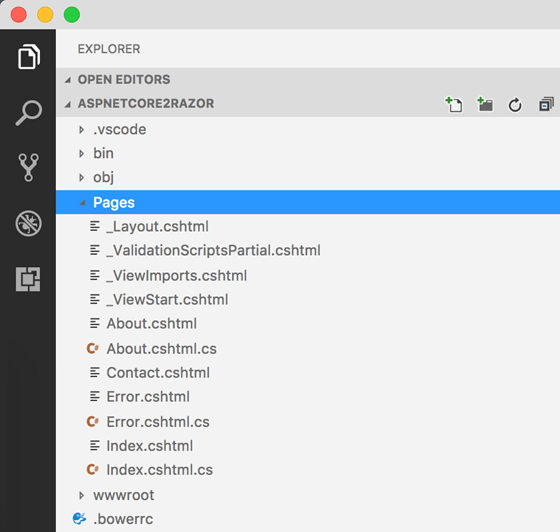Image resolution: width=560 pixels, height=532 pixels.
Task: Click the C# icon beside Error.cshtml.cs
Action: (x=92, y=422)
